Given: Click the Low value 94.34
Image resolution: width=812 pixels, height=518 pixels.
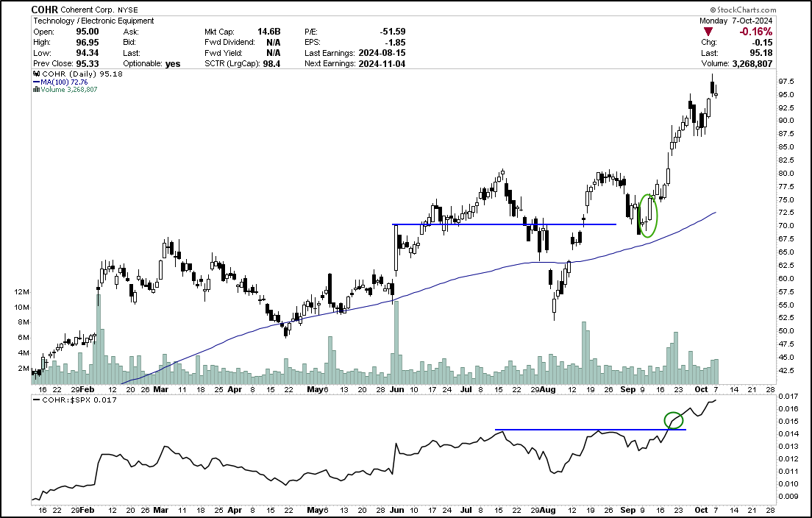Looking at the screenshot, I should coord(87,53).
